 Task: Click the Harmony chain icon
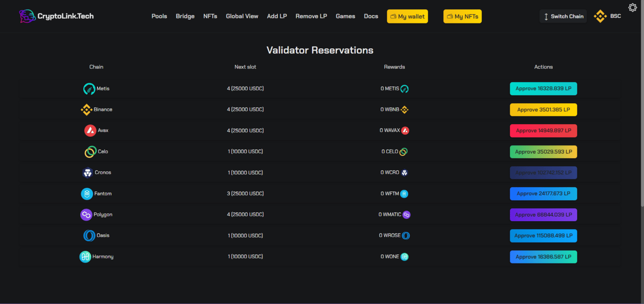(85, 257)
